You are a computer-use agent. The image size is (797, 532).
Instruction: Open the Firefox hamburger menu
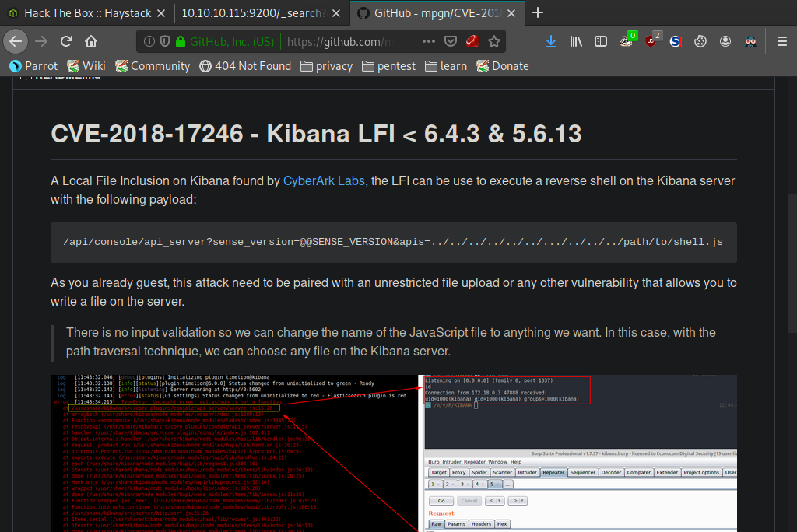tap(782, 41)
